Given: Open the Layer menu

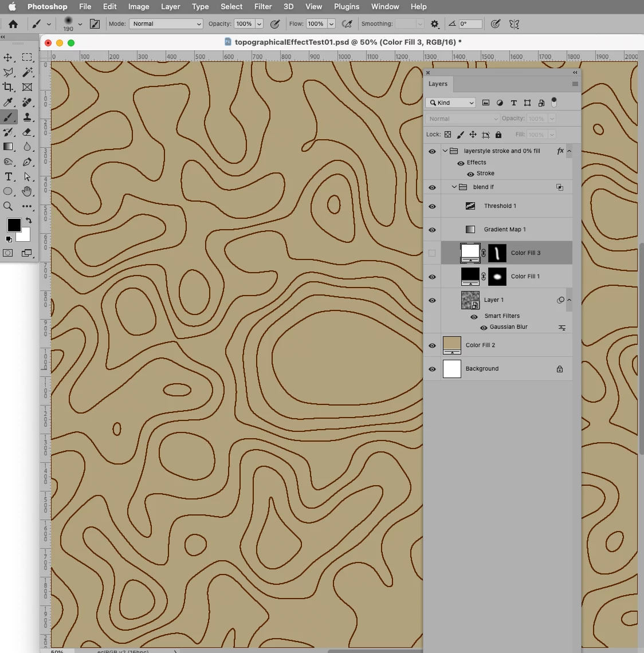Looking at the screenshot, I should (x=170, y=7).
